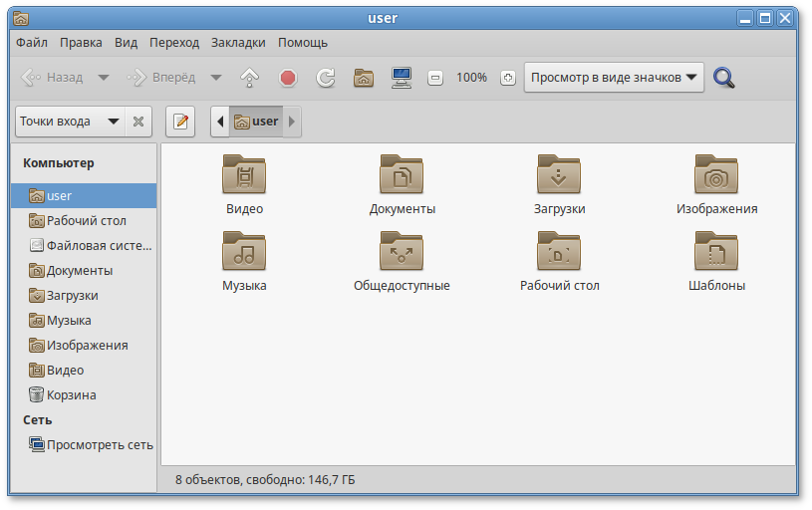Open Computer via the monitor toolbar icon
Screen dimensions: 812x510
[402, 78]
